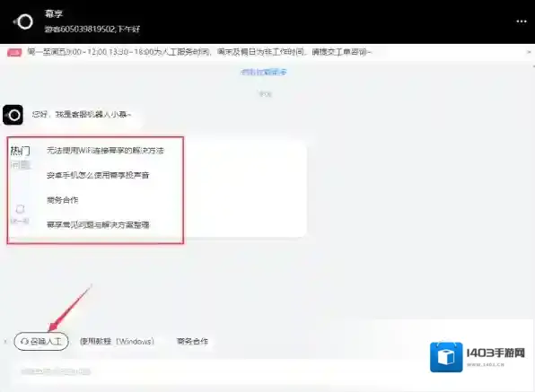Open the three-dot more options menu
Viewport: 535px width, 392px height.
(521, 22)
